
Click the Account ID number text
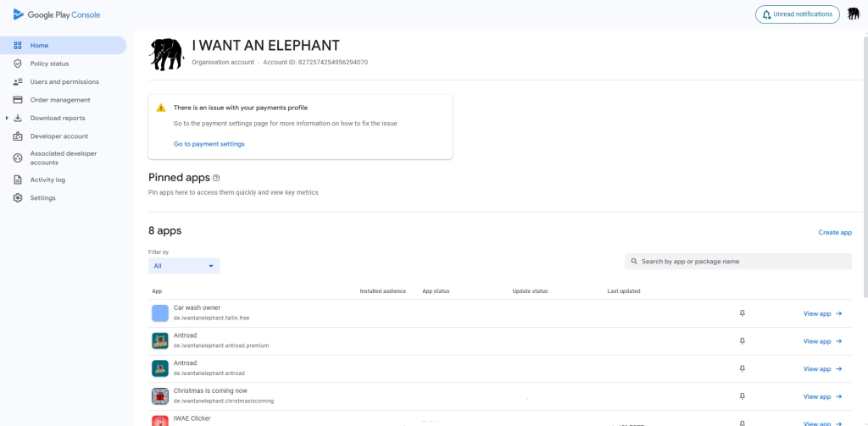coord(333,62)
